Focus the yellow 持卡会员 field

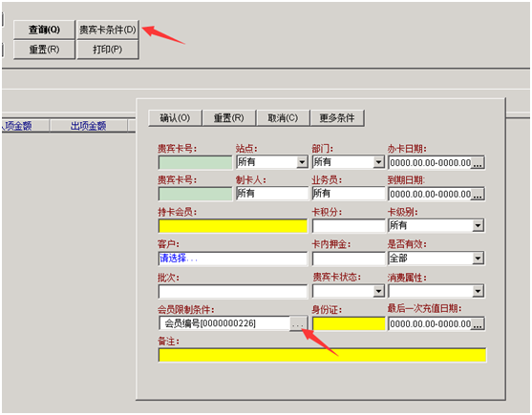(x=233, y=226)
